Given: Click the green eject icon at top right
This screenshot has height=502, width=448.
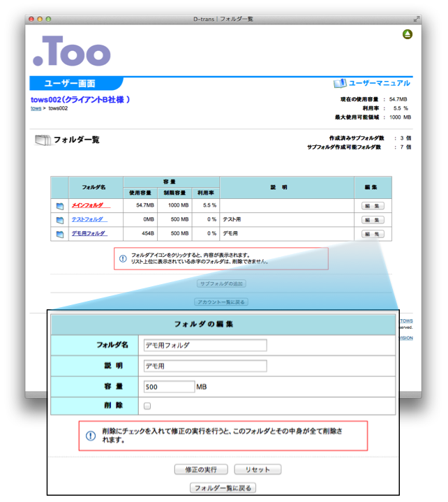Looking at the screenshot, I should (408, 34).
